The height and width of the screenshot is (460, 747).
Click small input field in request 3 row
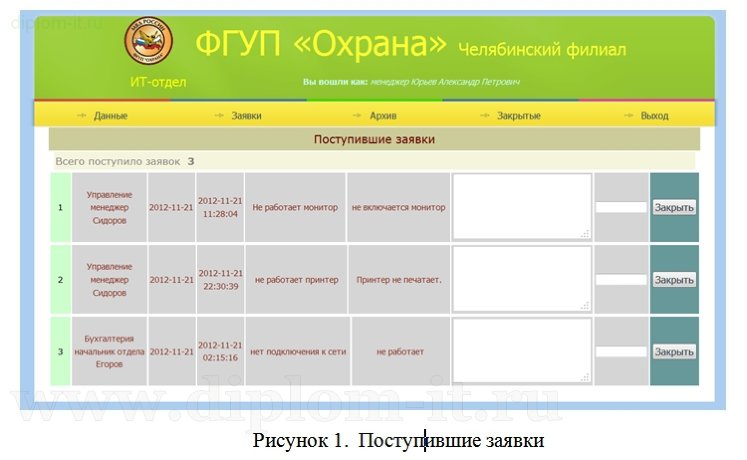click(621, 351)
